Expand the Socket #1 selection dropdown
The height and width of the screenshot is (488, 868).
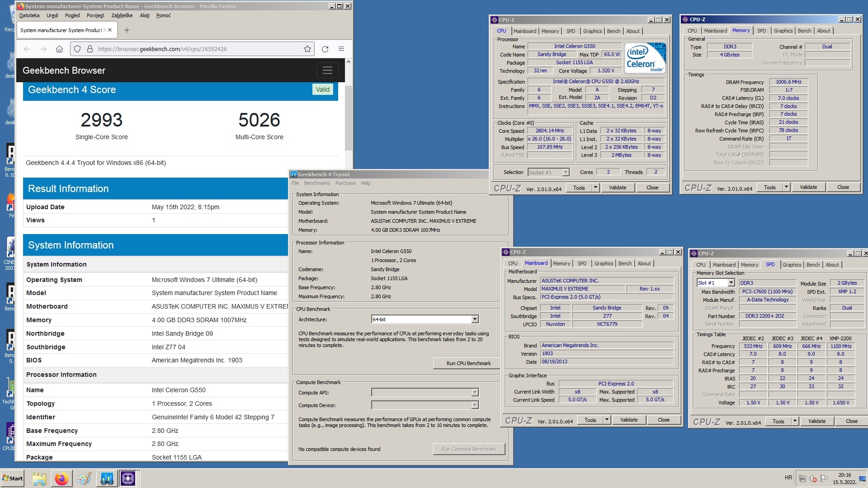pyautogui.click(x=566, y=172)
